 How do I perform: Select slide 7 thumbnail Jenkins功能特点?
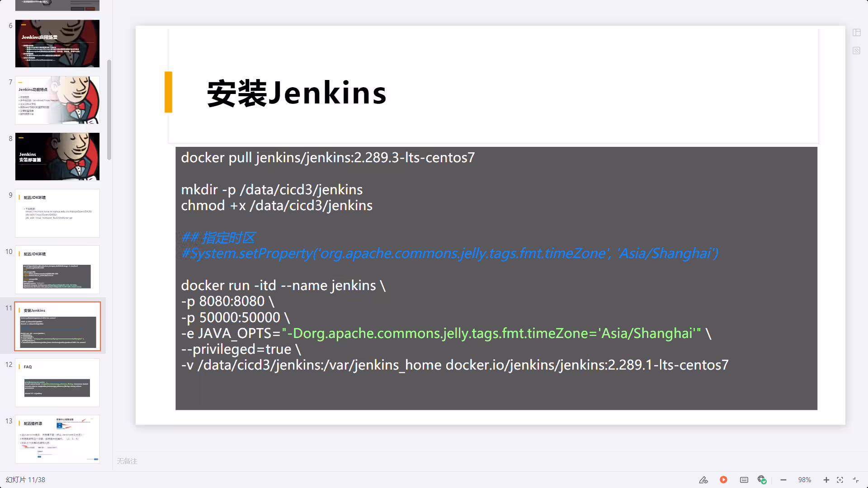point(57,100)
